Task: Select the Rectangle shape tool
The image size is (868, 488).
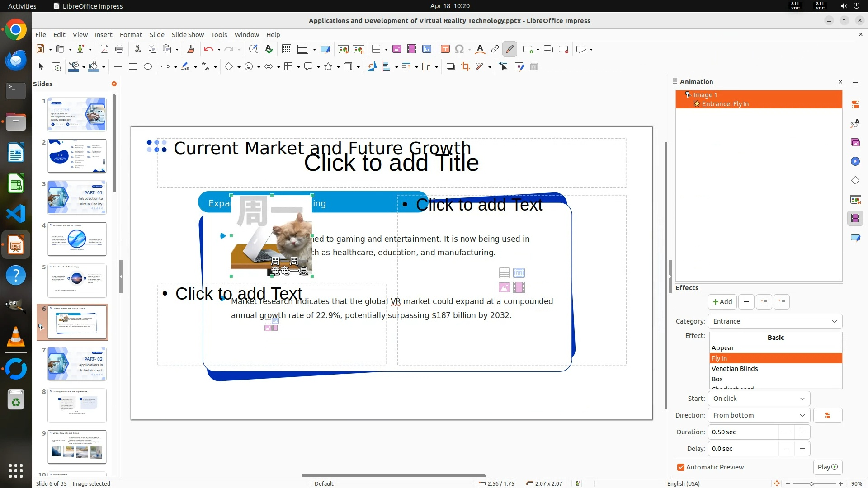Action: (133, 67)
